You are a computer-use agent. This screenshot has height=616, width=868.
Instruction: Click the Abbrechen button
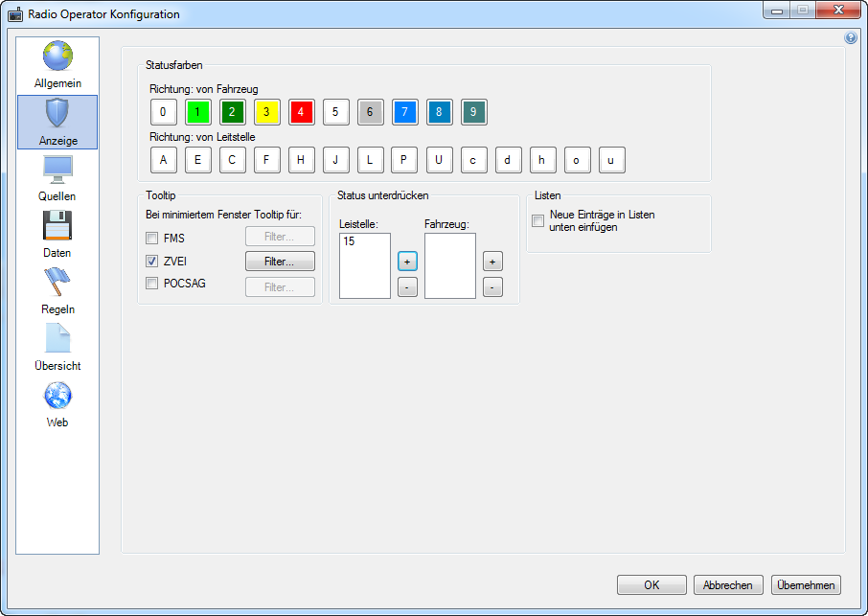point(728,585)
